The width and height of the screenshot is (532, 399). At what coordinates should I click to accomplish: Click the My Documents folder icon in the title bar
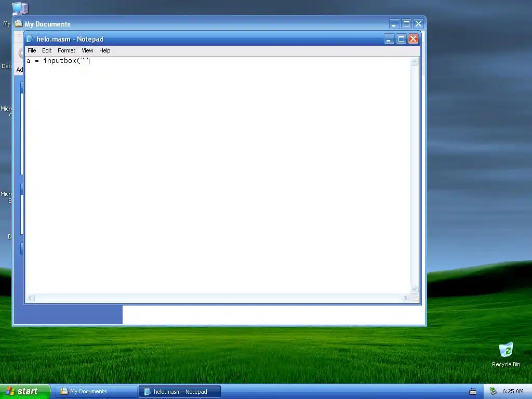[x=19, y=24]
